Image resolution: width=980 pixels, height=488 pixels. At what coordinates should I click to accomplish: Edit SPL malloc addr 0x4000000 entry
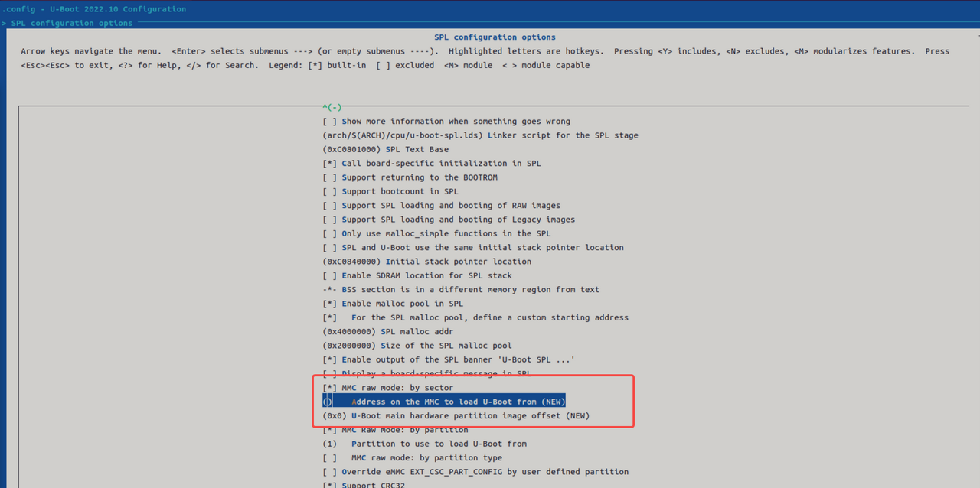pos(387,331)
